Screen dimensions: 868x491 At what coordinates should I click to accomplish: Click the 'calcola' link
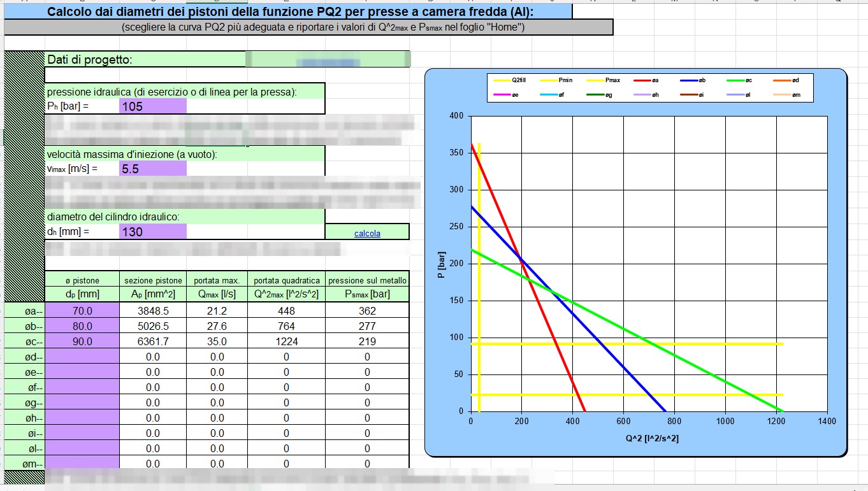pyautogui.click(x=367, y=233)
